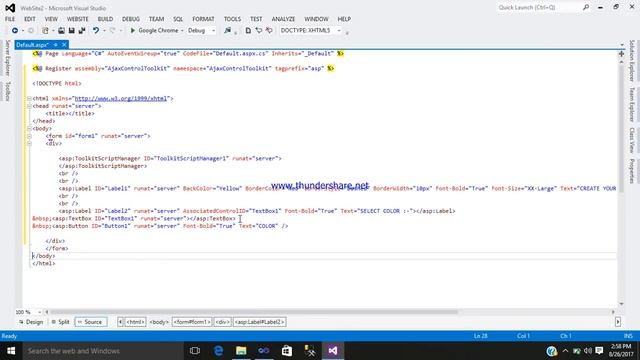
Task: Open Task View on the taskbar
Action: pos(195,351)
